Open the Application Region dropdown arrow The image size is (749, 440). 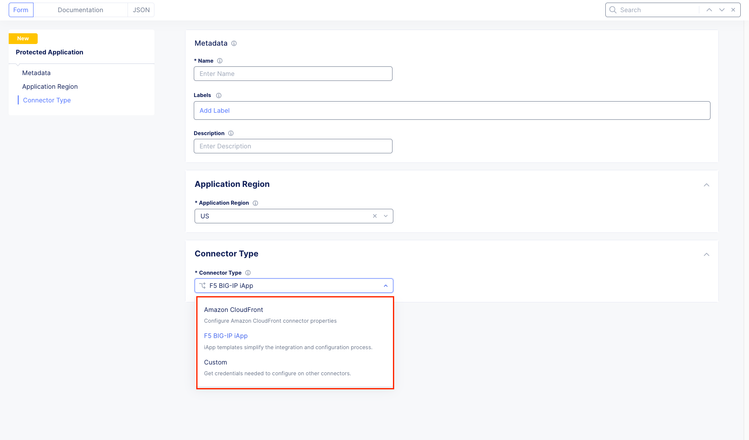(386, 216)
